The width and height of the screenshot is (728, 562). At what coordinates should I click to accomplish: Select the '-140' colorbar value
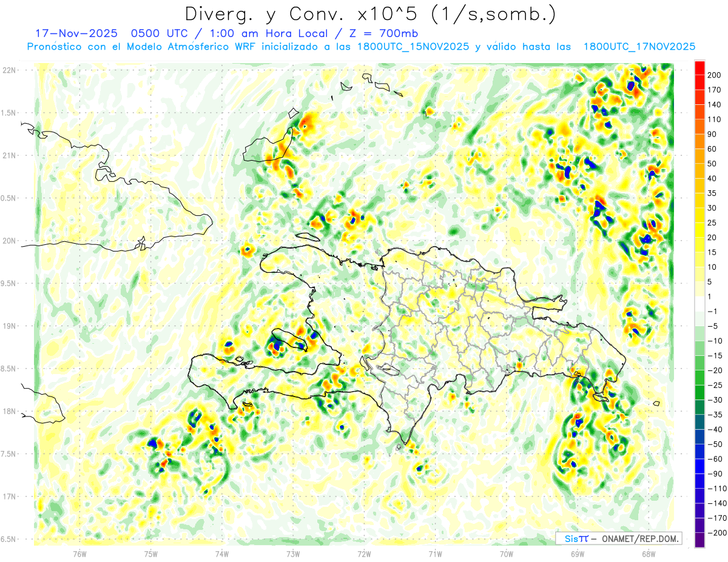[x=718, y=503]
